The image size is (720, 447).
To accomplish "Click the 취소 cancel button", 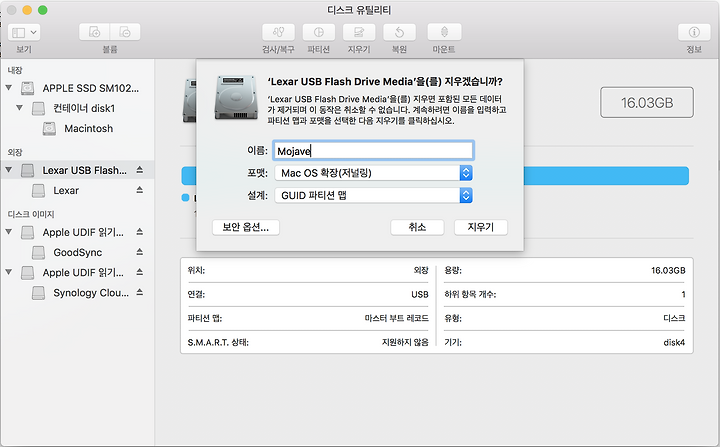I will (x=417, y=227).
